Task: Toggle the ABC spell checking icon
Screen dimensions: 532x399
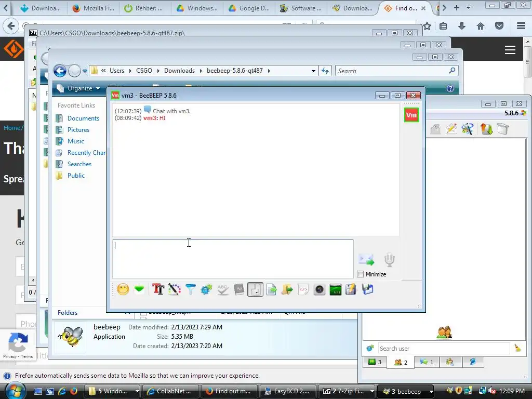Action: click(223, 289)
